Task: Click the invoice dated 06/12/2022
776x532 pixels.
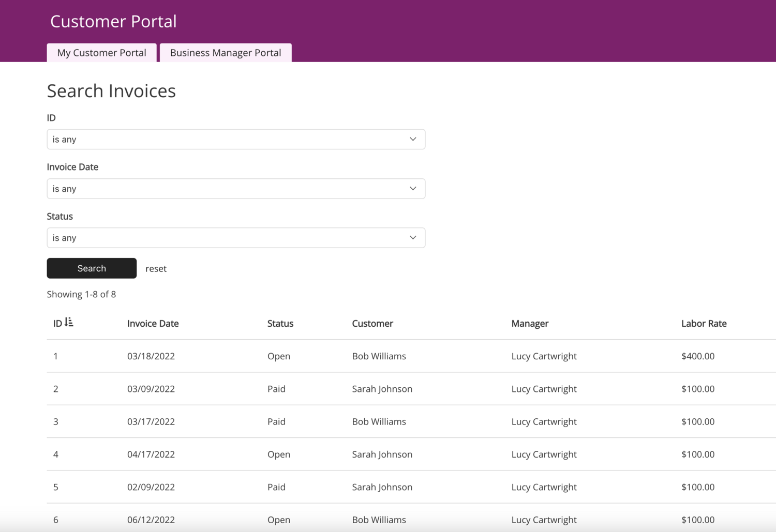Action: pyautogui.click(x=151, y=520)
